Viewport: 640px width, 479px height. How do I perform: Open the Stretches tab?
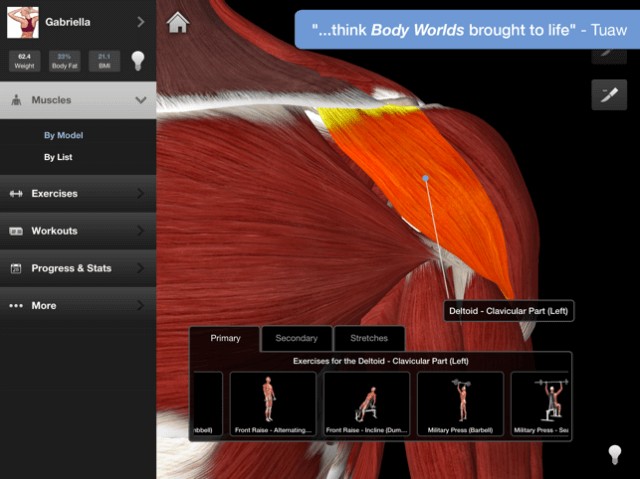point(369,339)
